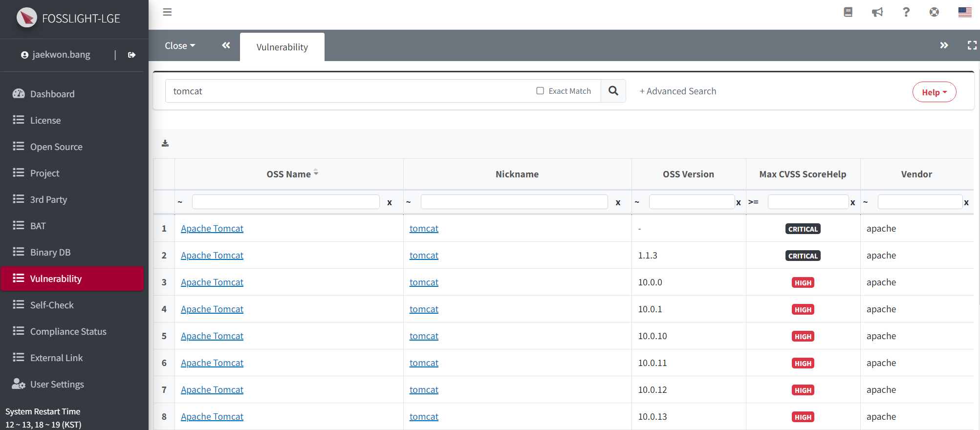
Task: Focus the OSS Name filter input
Action: (x=286, y=202)
